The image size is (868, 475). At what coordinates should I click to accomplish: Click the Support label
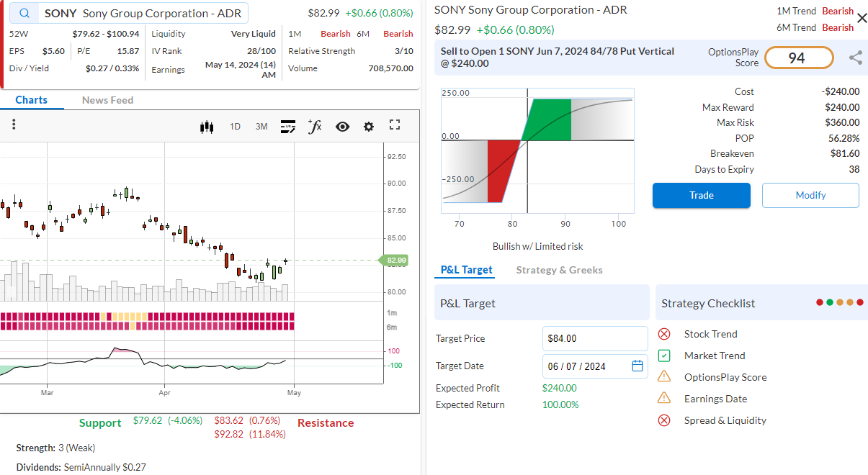coord(100,423)
